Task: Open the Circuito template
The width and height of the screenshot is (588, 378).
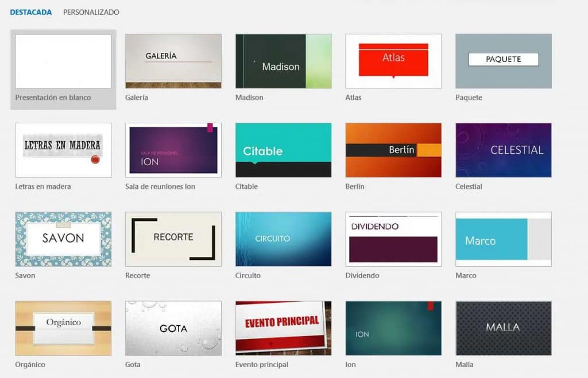Action: point(283,239)
